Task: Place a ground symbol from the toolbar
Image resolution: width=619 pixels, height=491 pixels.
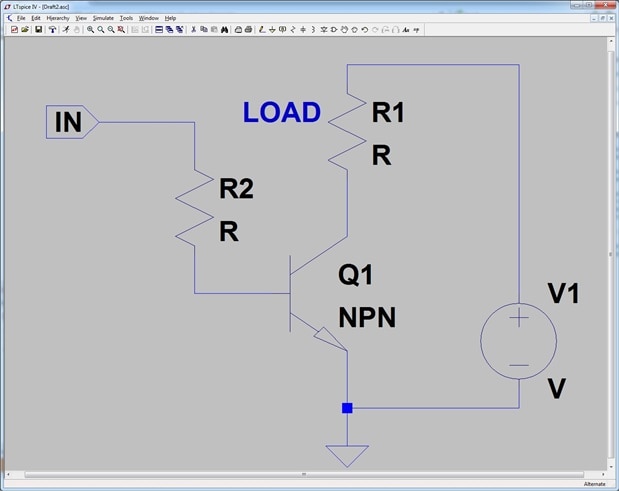Action: (272, 30)
